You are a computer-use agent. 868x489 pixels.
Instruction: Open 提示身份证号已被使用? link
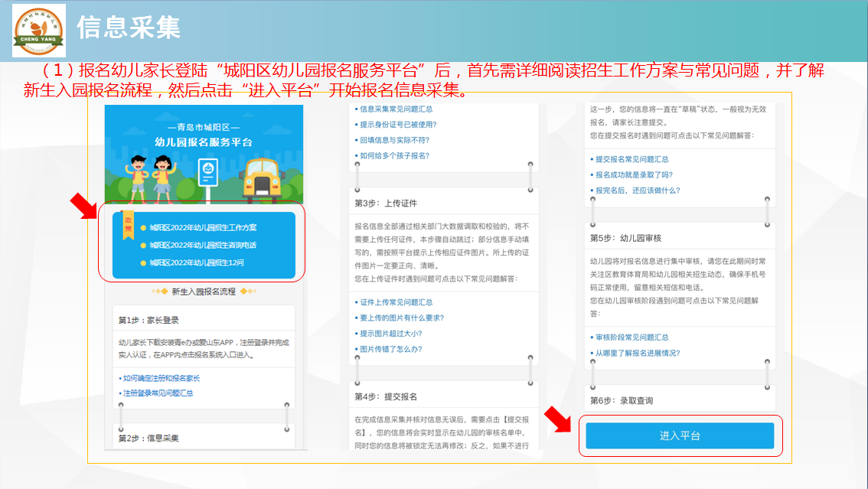tap(397, 124)
